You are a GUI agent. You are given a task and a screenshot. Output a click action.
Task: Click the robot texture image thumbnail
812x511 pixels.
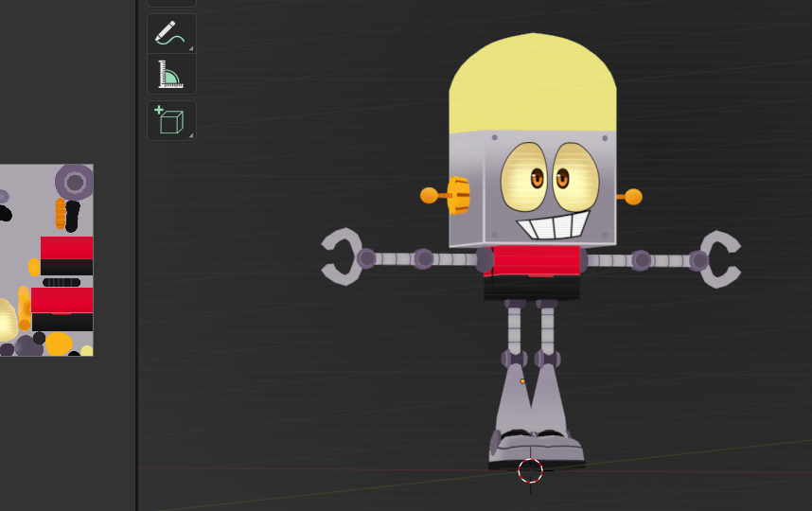pos(46,260)
